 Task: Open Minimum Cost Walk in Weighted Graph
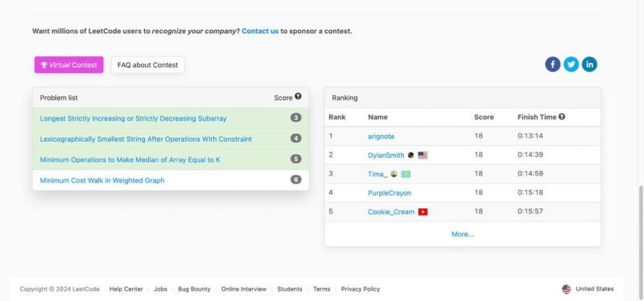coord(102,180)
